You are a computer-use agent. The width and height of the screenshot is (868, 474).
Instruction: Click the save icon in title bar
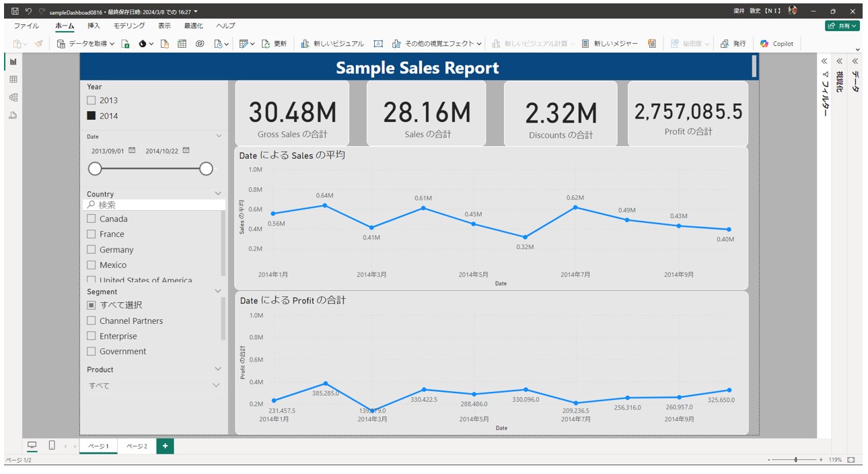[15, 11]
